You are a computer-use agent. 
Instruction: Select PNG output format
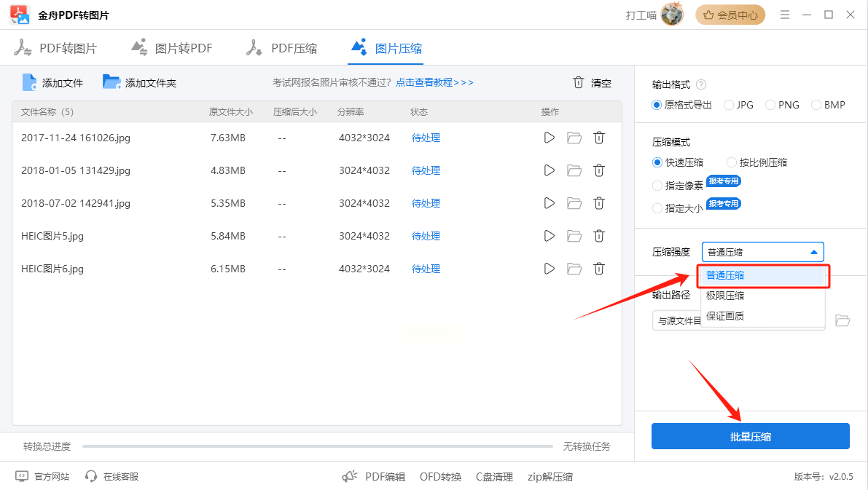tap(770, 105)
